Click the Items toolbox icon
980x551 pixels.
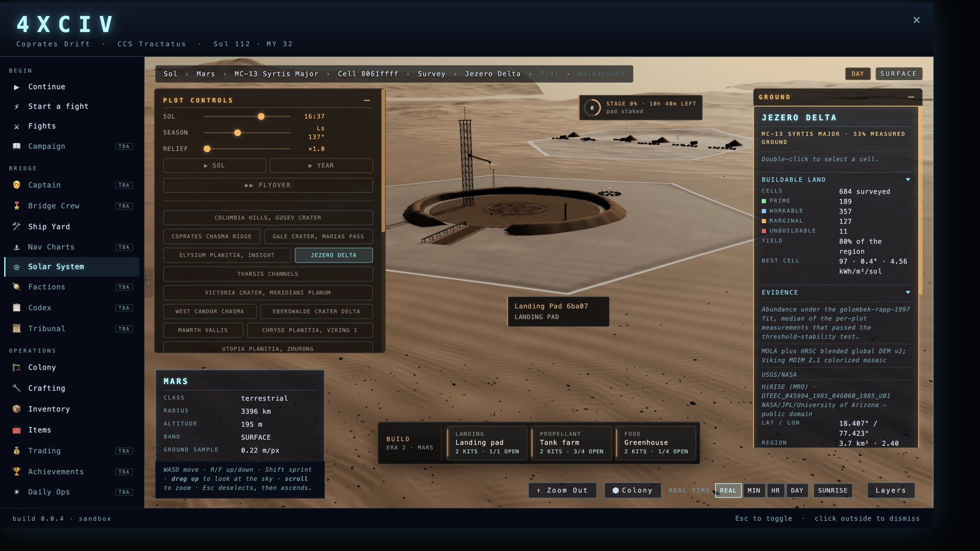coord(16,430)
